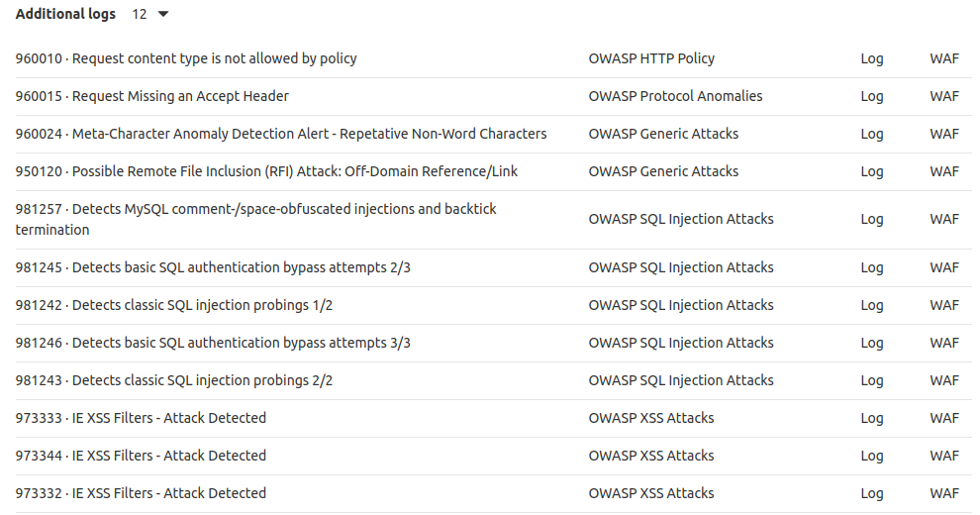Click OWASP Protocol Anomalies group label
Screen dimensions: 980x515
pos(675,96)
